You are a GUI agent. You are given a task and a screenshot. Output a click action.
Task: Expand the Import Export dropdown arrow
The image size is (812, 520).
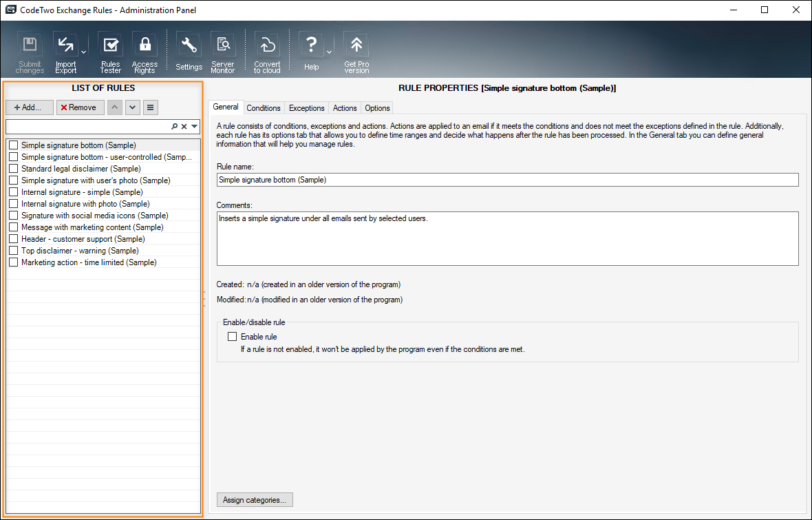click(x=83, y=52)
